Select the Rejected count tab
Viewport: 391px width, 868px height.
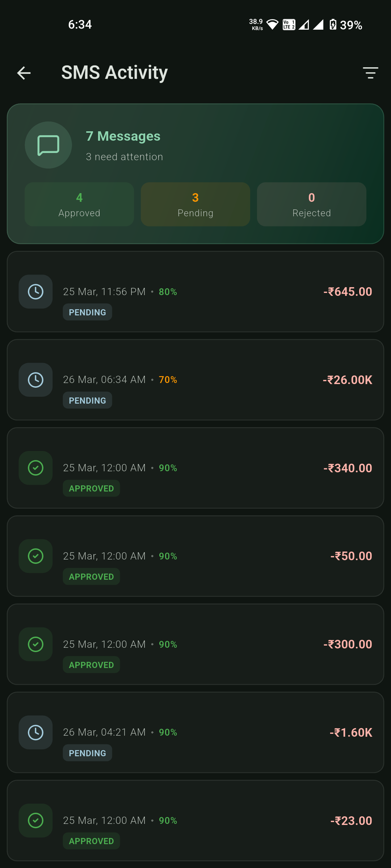311,204
